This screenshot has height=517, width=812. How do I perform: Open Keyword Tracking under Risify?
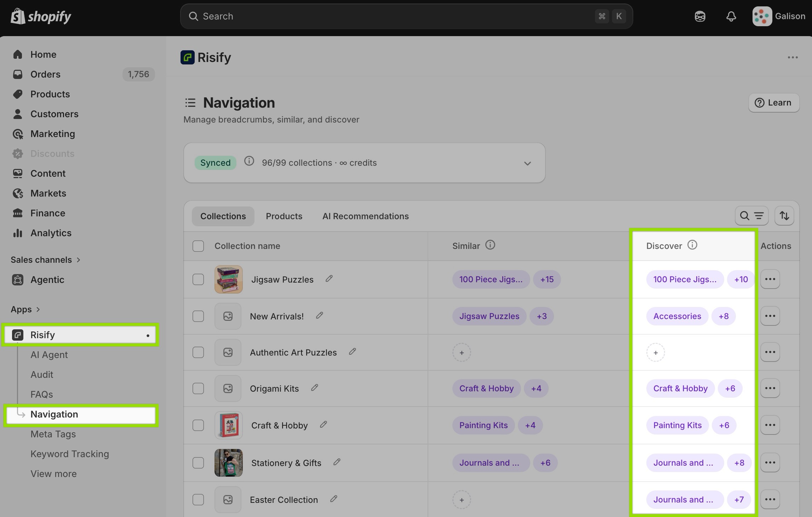coord(70,454)
